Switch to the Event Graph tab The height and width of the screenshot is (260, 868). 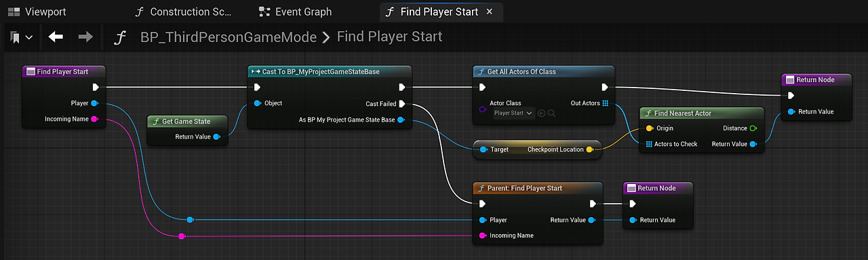click(x=296, y=12)
